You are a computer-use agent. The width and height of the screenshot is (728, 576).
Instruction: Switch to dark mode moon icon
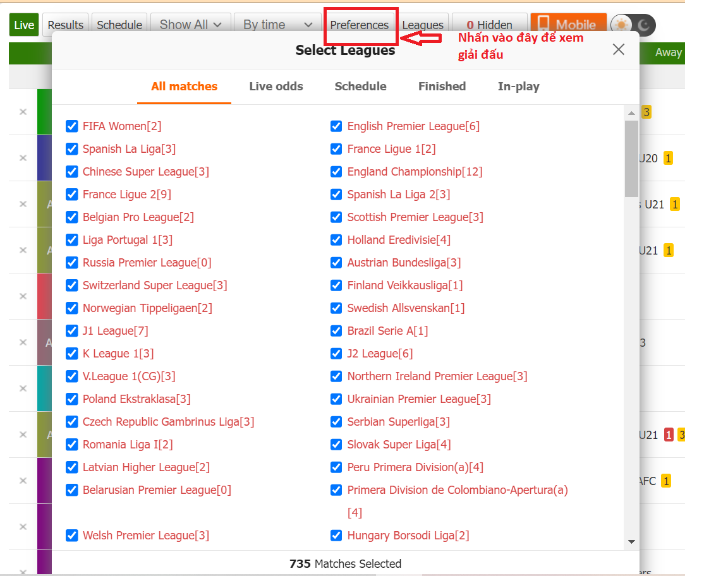644,25
